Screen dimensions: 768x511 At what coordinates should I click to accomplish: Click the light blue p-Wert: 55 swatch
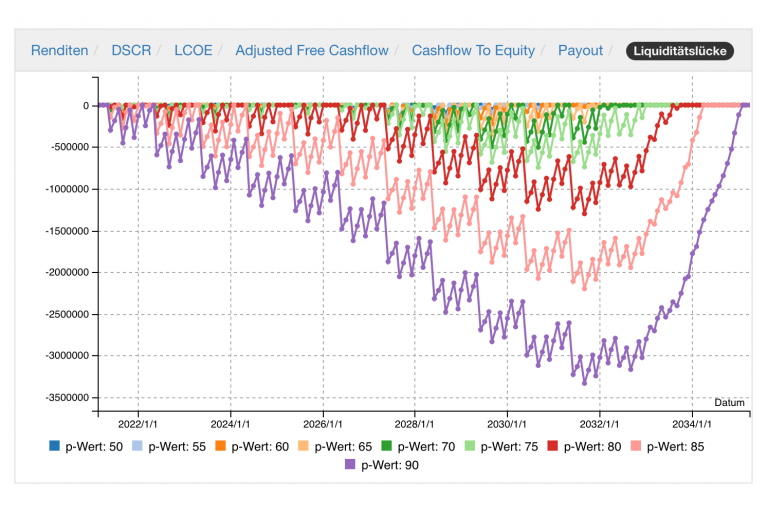pos(137,446)
